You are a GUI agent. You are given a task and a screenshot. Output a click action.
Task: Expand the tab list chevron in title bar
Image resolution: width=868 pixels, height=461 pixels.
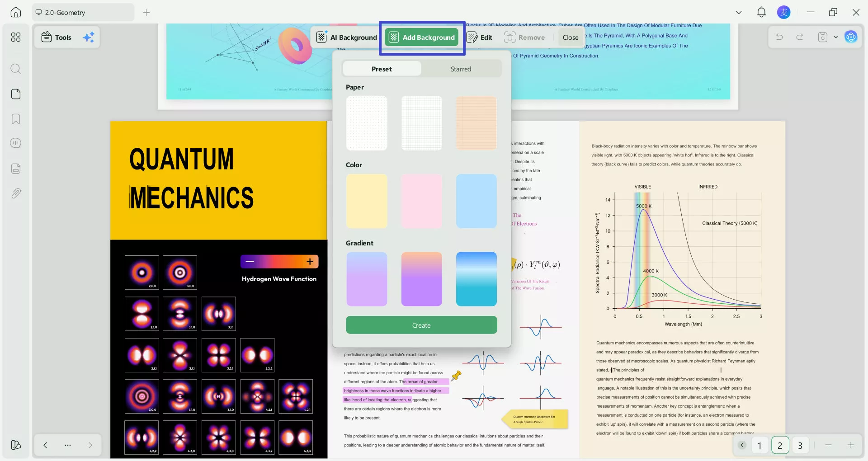click(739, 13)
